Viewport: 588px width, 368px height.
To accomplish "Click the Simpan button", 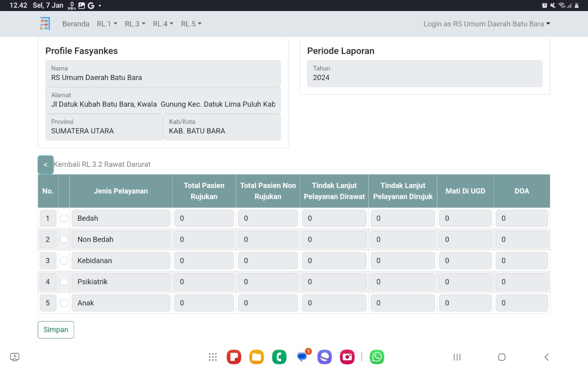I will 56,330.
